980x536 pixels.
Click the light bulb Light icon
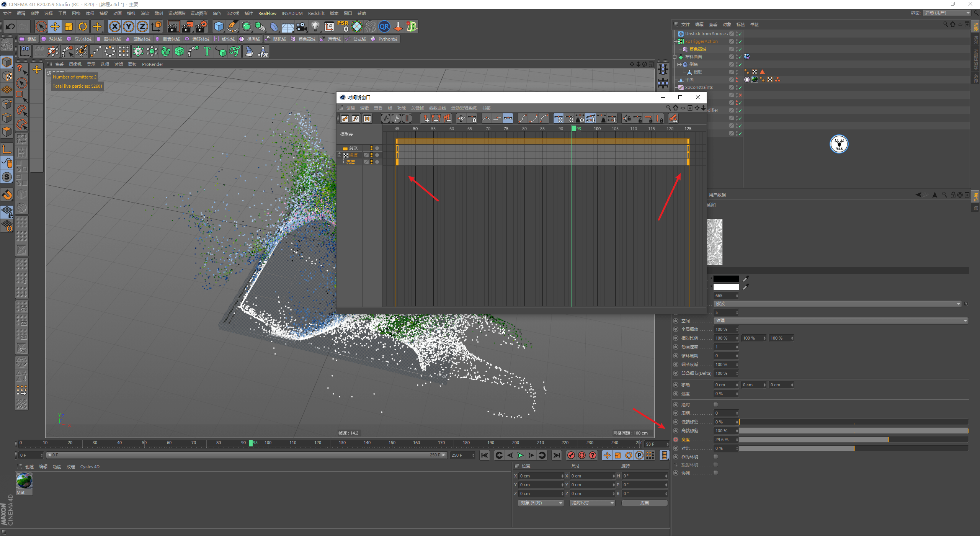click(315, 26)
